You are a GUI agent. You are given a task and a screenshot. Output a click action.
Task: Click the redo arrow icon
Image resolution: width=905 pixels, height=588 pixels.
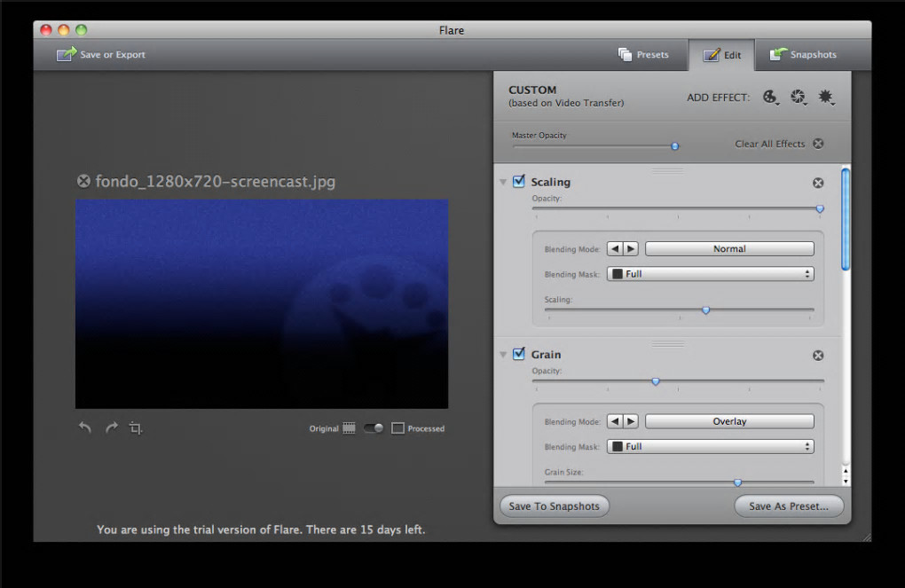112,427
